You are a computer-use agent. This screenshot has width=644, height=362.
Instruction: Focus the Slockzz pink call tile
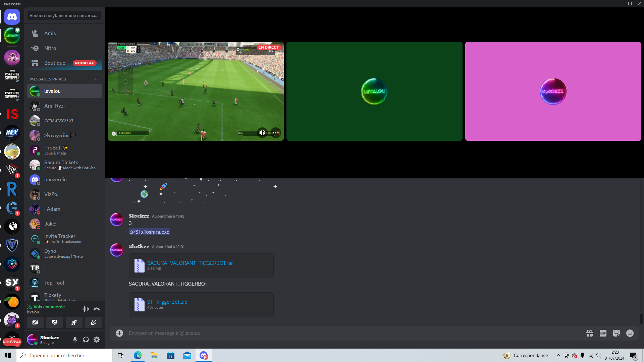[553, 91]
